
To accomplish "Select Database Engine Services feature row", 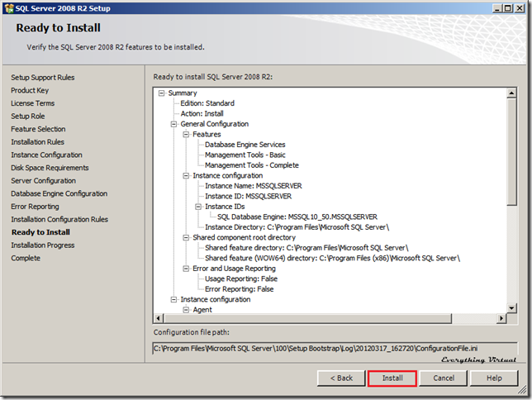I will [x=245, y=145].
